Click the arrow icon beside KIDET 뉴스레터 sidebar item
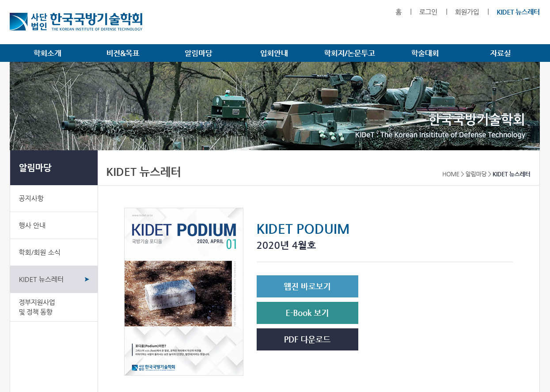The height and width of the screenshot is (392, 550). [87, 279]
